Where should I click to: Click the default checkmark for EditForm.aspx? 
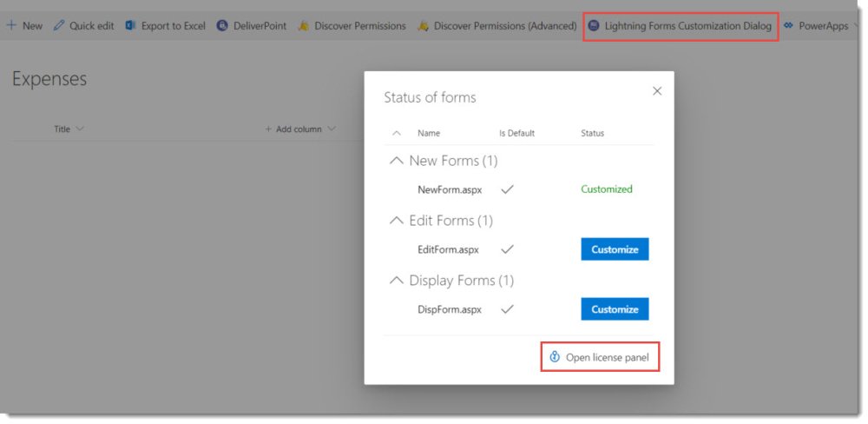click(507, 249)
